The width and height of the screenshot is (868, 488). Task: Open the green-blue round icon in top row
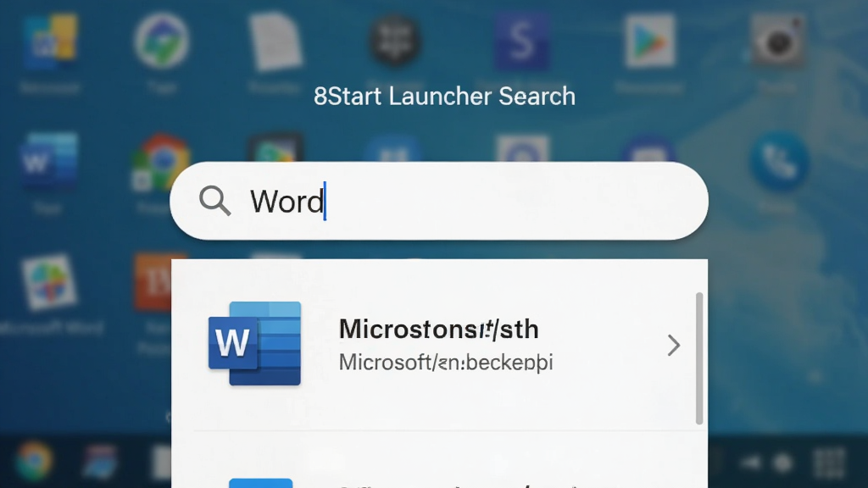[162, 41]
